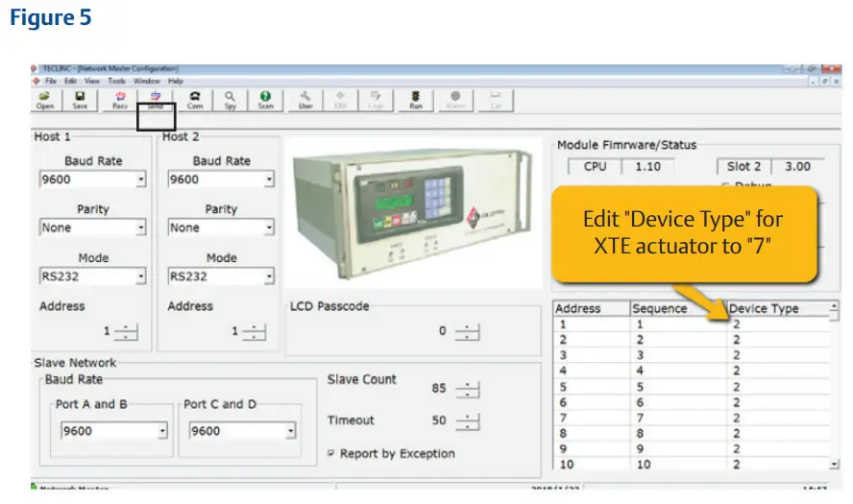Click the Spy magnifier icon
Image resolution: width=853 pixels, height=504 pixels.
(x=231, y=100)
